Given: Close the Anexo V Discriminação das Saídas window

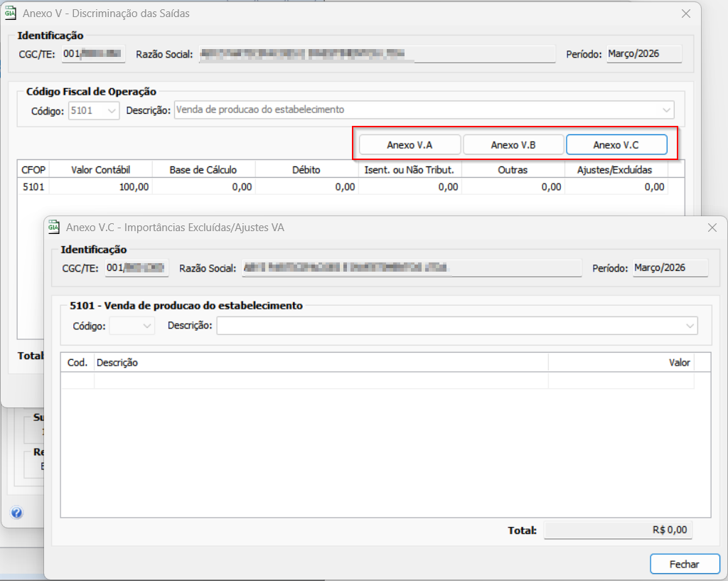Looking at the screenshot, I should (686, 14).
